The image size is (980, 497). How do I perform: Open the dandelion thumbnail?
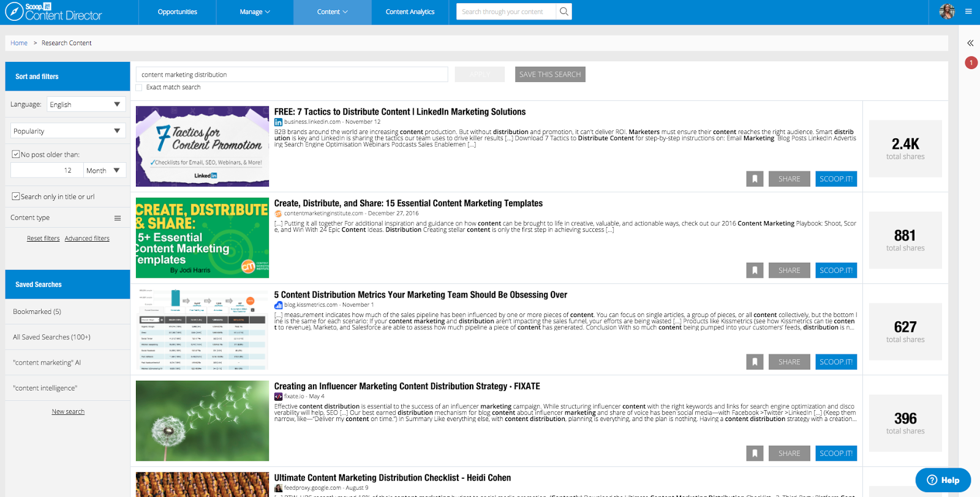pyautogui.click(x=202, y=420)
